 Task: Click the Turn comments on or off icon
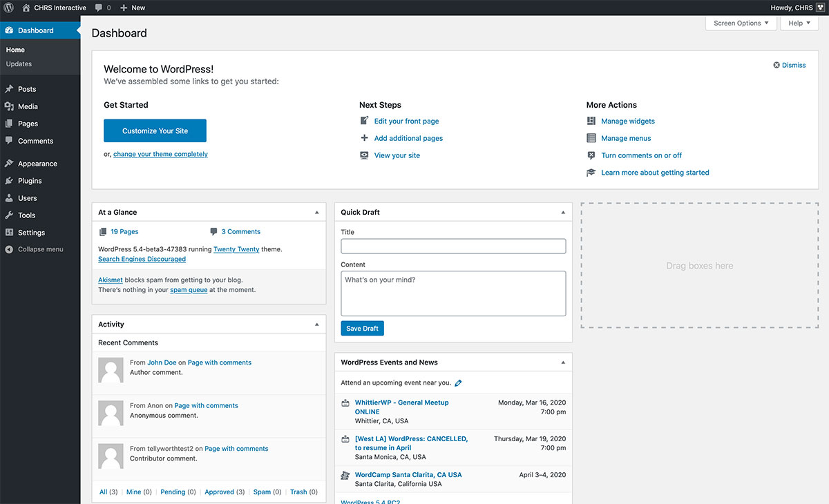591,155
